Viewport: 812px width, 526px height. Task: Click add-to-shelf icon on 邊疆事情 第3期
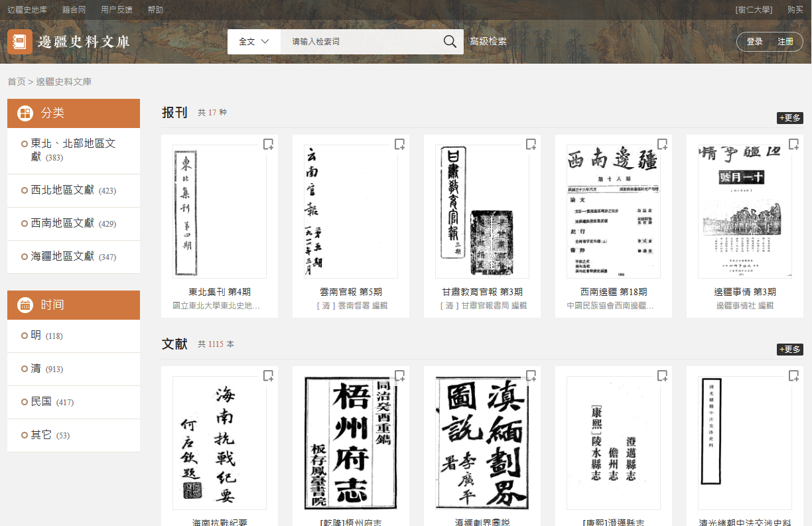pos(793,145)
